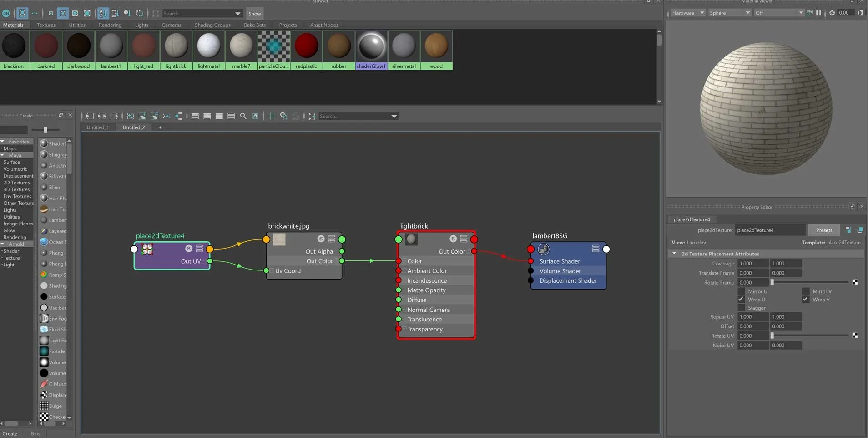
Task: Open Hardware renderer dropdown
Action: 688,13
